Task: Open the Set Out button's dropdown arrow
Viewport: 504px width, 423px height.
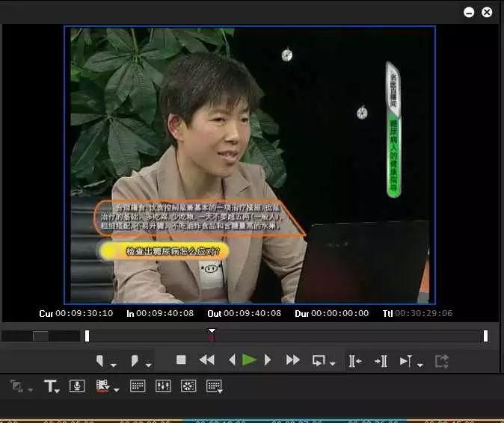Action: click(148, 365)
